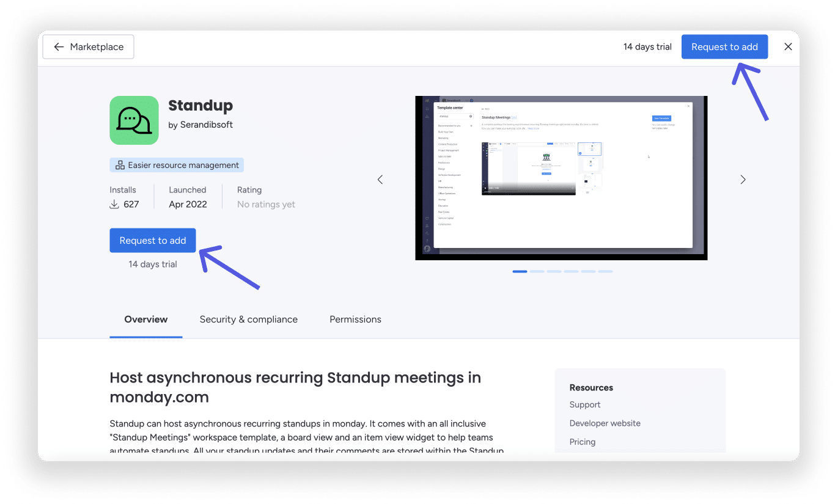Click the download icon beside 627 installs
The width and height of the screenshot is (835, 504).
pos(114,204)
